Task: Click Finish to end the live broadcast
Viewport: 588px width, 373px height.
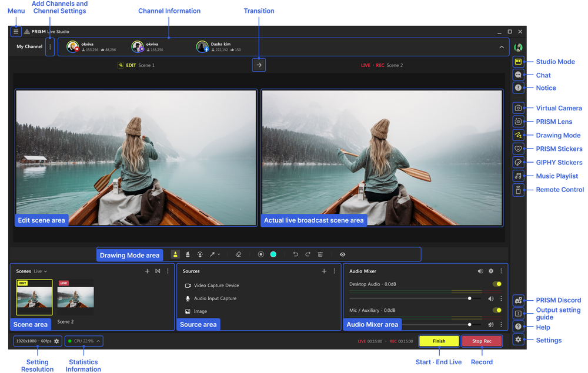Action: pyautogui.click(x=439, y=341)
